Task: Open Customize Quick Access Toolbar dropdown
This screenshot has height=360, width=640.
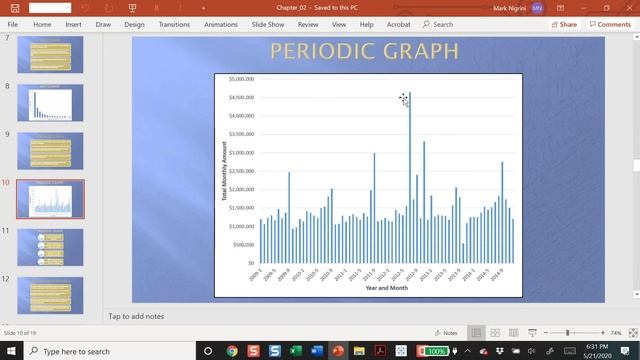Action: (203, 8)
